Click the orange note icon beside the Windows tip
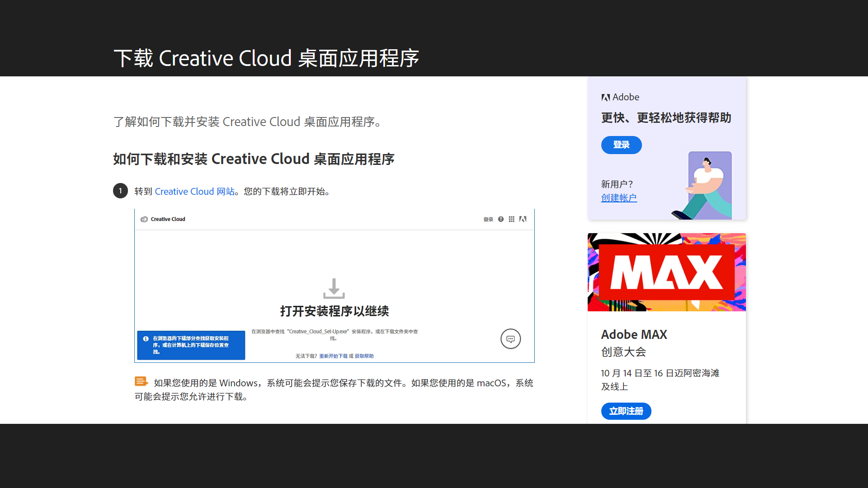 [x=142, y=381]
